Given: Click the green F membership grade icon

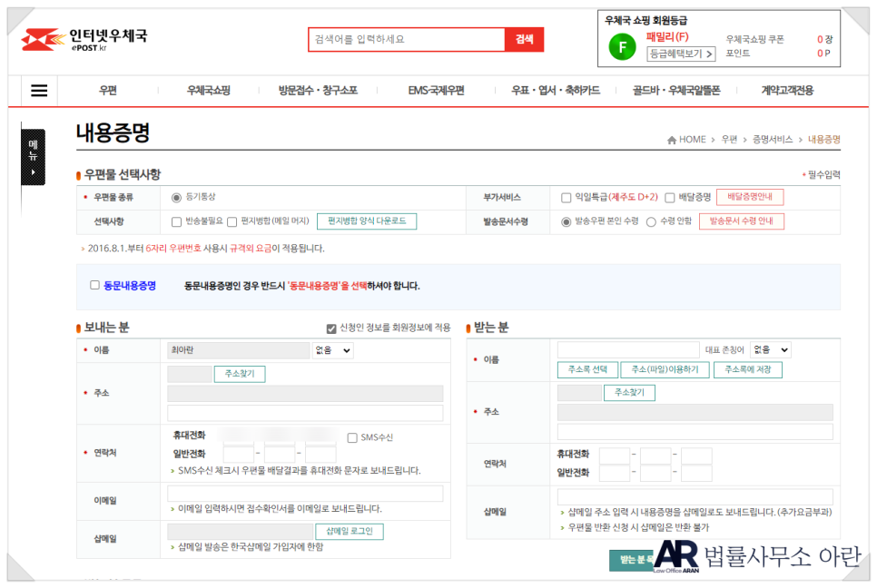Looking at the screenshot, I should [x=622, y=45].
